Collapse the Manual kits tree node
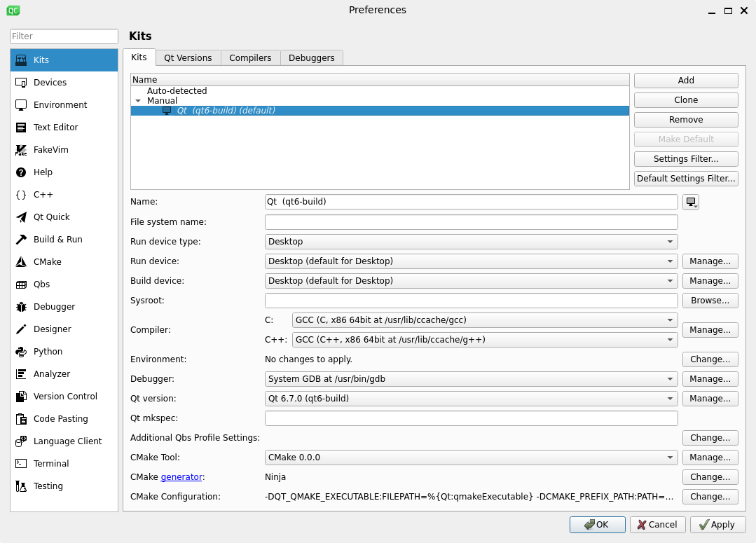This screenshot has width=756, height=543. click(138, 101)
